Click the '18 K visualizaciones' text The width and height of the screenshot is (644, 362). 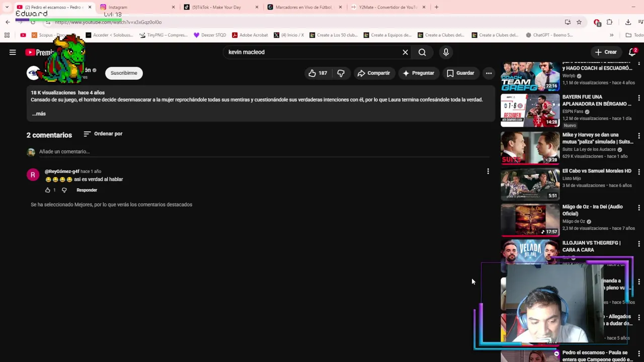[x=53, y=93]
